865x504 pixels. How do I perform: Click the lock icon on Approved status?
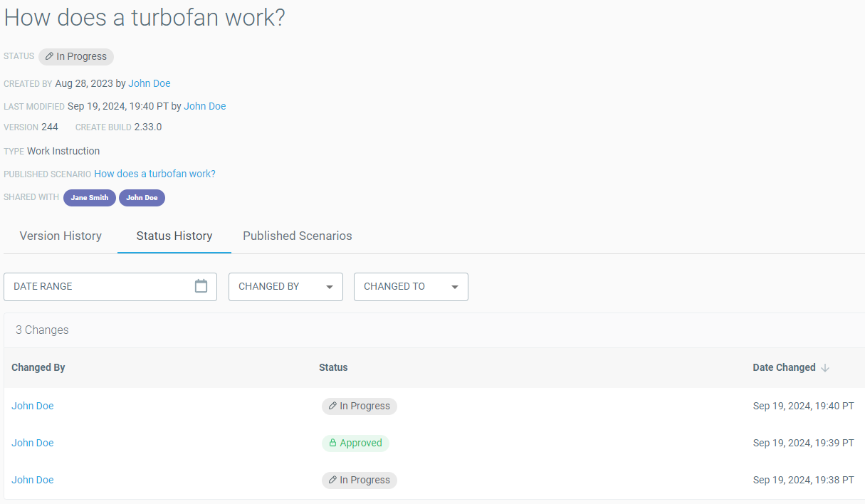(332, 443)
